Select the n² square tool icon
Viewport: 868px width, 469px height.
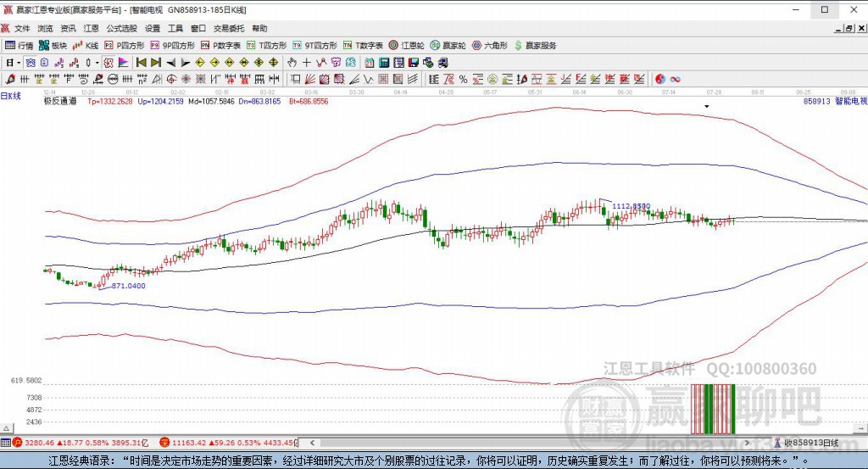[x=142, y=79]
